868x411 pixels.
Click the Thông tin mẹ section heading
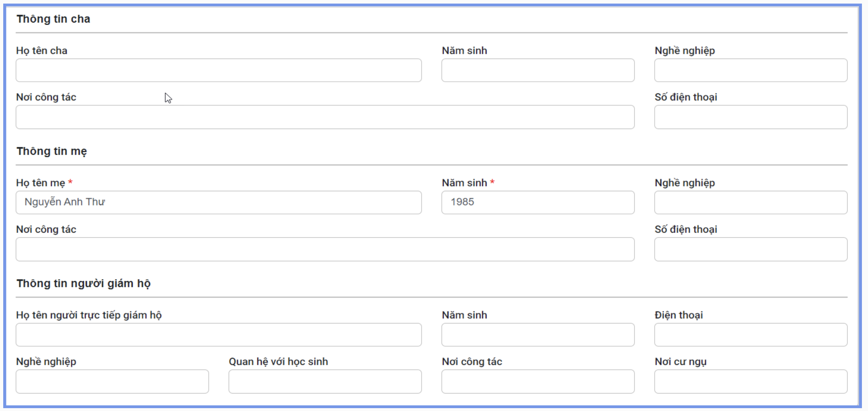click(x=52, y=151)
